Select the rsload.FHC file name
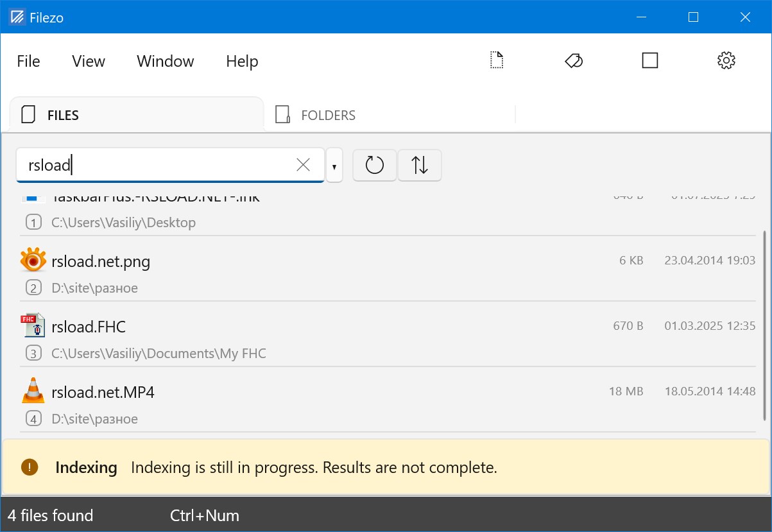Viewport: 772px width, 532px height. pyautogui.click(x=89, y=327)
